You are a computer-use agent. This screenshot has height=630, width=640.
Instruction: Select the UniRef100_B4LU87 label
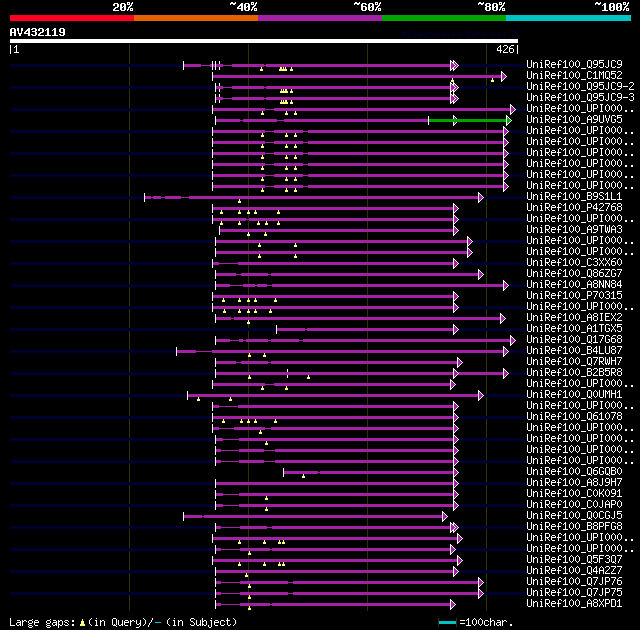point(574,350)
